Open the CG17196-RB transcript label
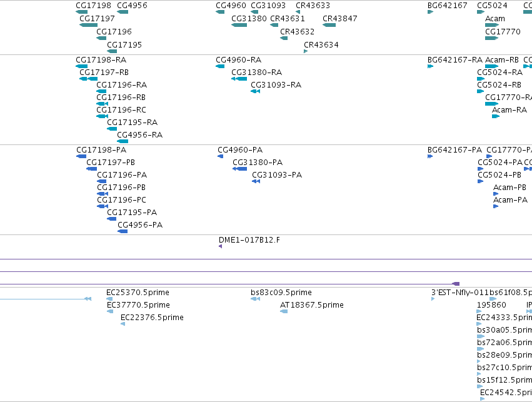Image resolution: width=532 pixels, height=402 pixels. click(121, 98)
